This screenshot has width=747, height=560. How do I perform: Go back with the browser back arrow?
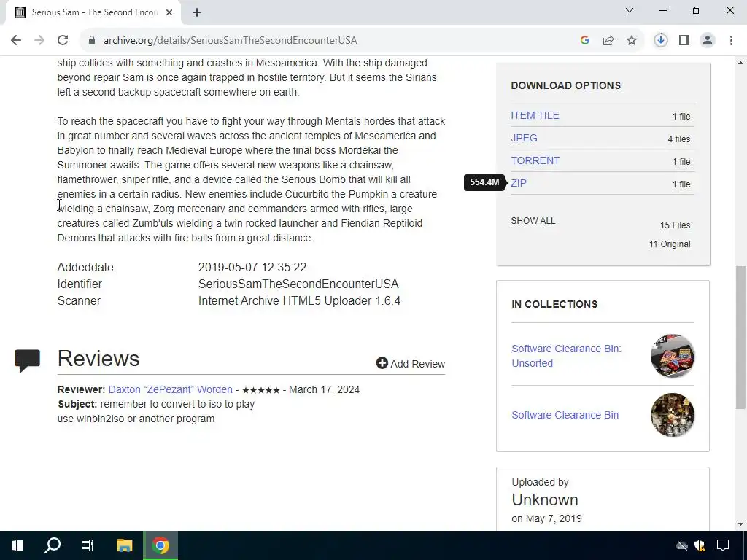[16, 41]
